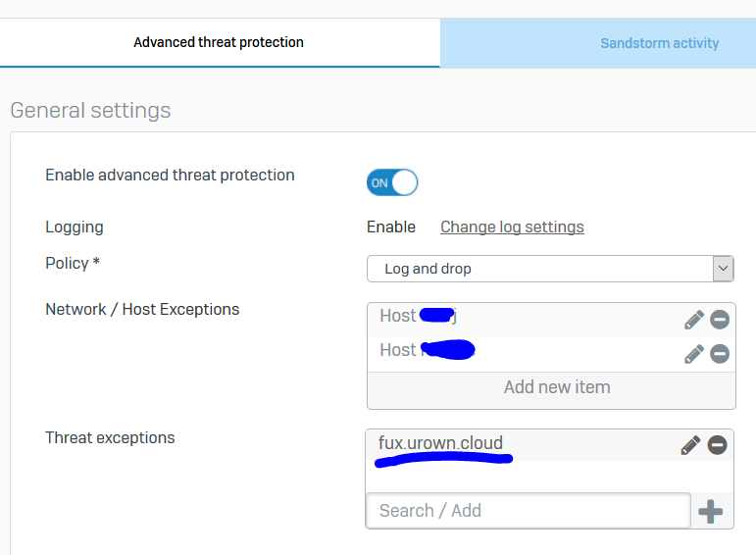Open the Policy dropdown showing Log and drop
Screen dimensions: 756x555
[x=539, y=269]
